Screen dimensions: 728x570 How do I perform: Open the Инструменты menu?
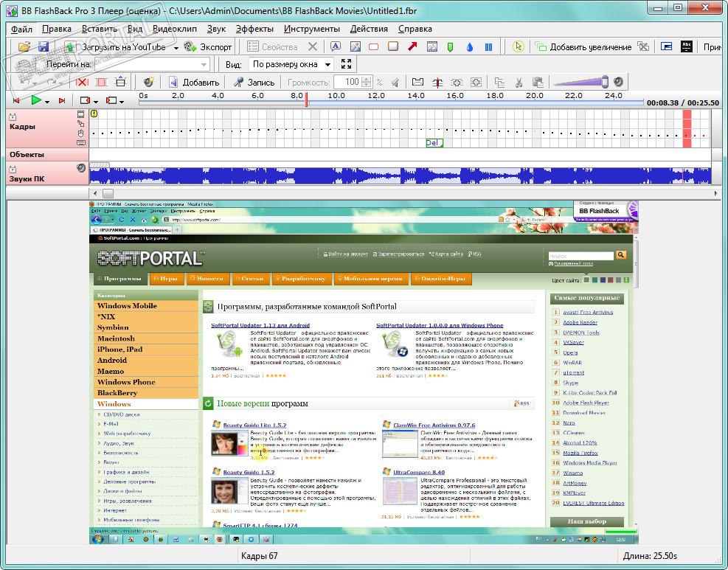311,29
